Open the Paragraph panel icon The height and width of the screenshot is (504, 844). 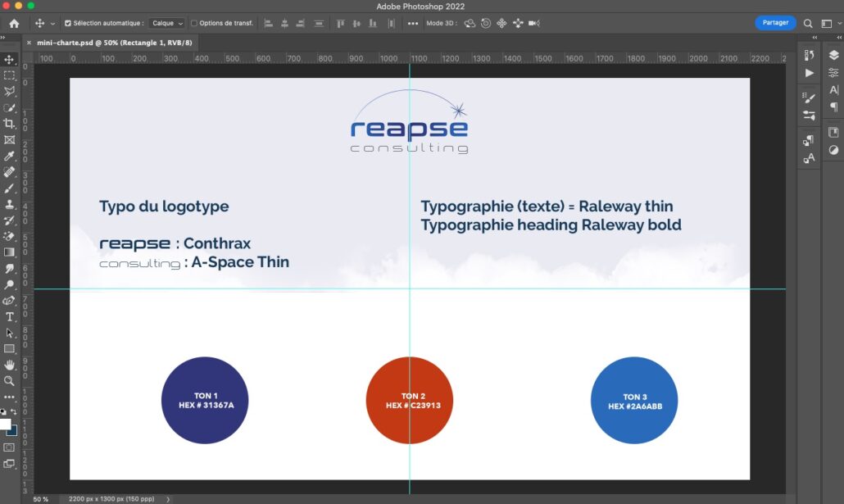point(834,107)
